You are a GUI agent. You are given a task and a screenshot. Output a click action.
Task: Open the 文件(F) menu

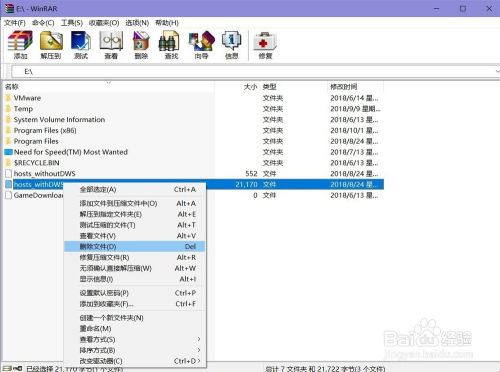(x=14, y=23)
